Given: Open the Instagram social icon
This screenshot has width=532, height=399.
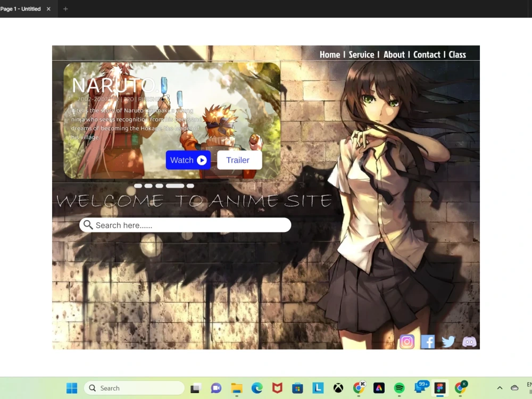Looking at the screenshot, I should pos(406,342).
